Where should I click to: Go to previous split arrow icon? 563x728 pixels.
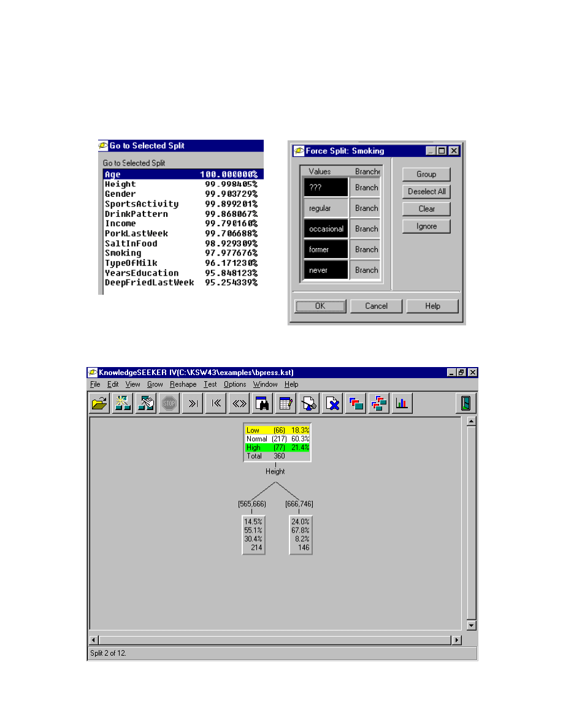click(x=216, y=403)
